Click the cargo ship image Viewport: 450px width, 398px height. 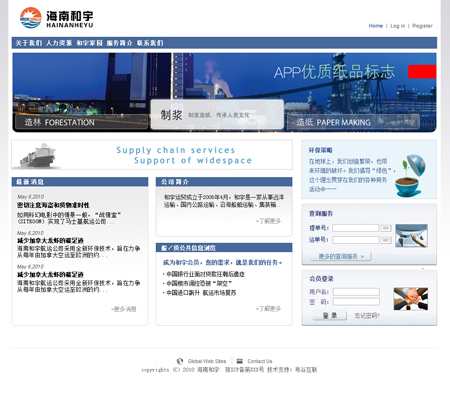(38, 155)
